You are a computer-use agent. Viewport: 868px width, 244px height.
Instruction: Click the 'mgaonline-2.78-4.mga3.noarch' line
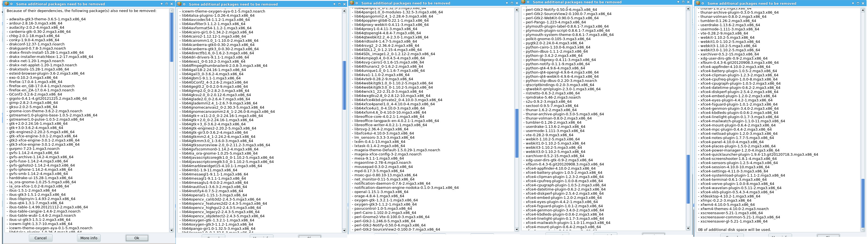point(381,162)
